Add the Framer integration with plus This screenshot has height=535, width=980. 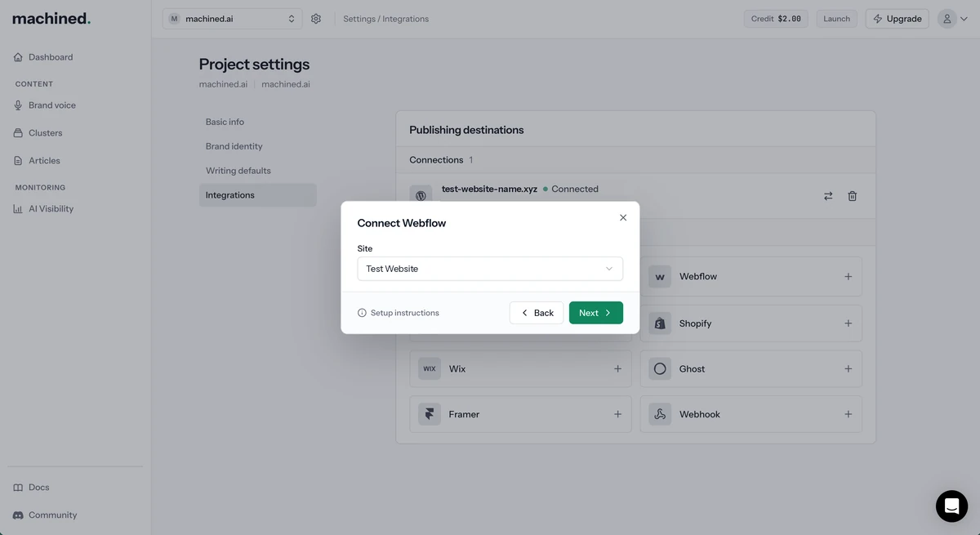[617, 414]
